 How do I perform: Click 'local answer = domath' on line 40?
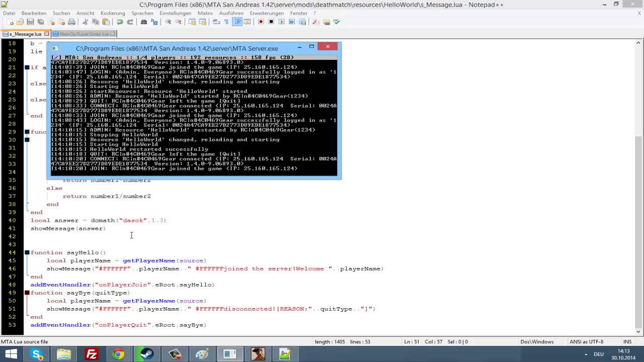tap(73, 220)
